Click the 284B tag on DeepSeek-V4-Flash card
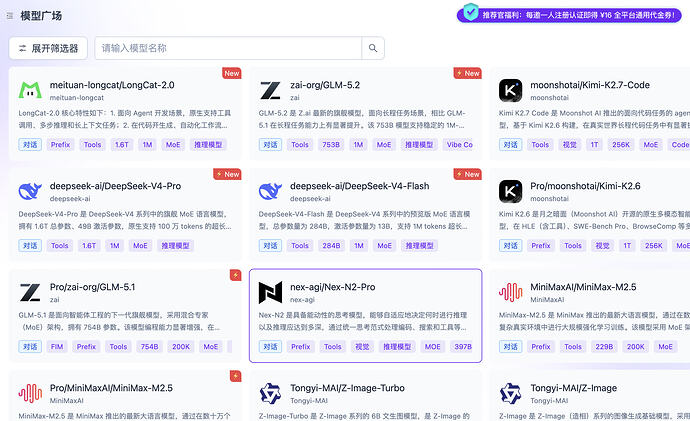The height and width of the screenshot is (421, 690). [331, 245]
